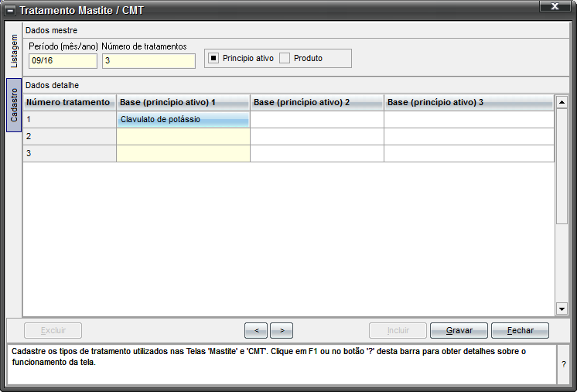Click 'Número tratamento' column header
Viewport: 577px width, 392px height.
(x=70, y=102)
